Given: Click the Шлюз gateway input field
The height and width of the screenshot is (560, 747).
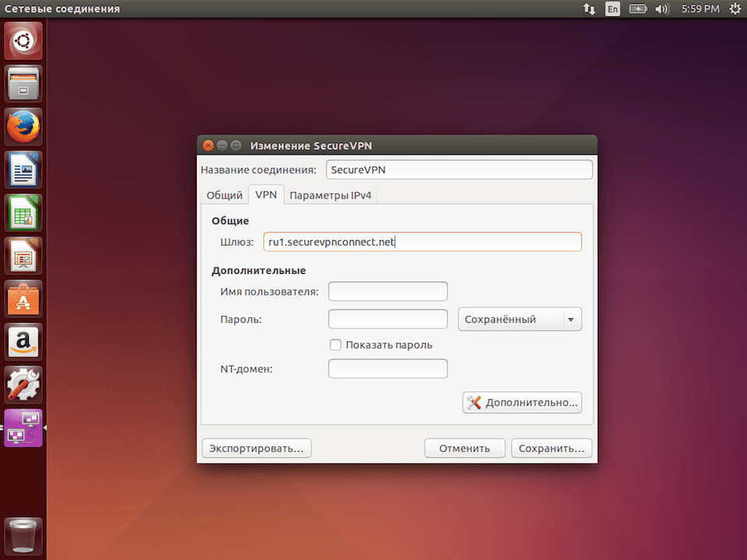Looking at the screenshot, I should [x=423, y=241].
